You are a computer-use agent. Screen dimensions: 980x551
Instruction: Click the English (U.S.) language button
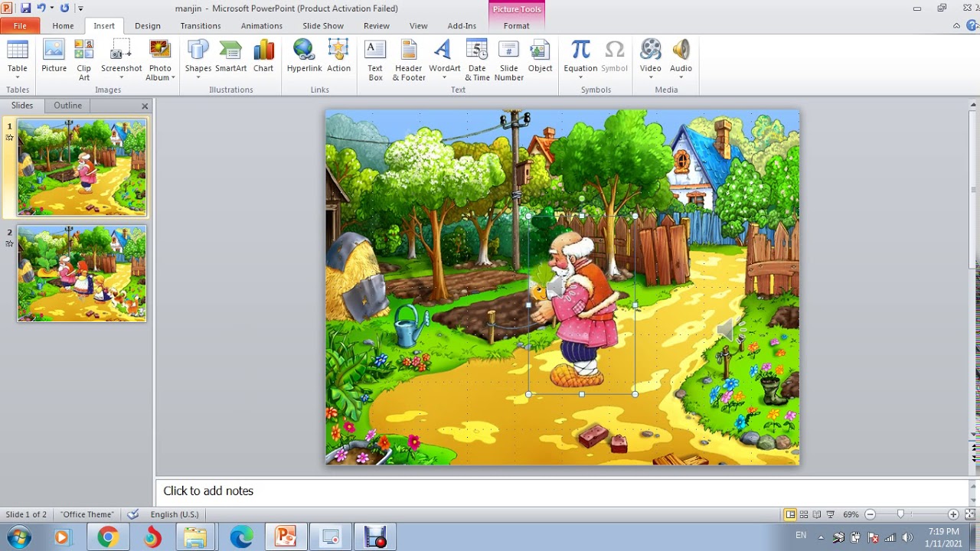pyautogui.click(x=175, y=514)
